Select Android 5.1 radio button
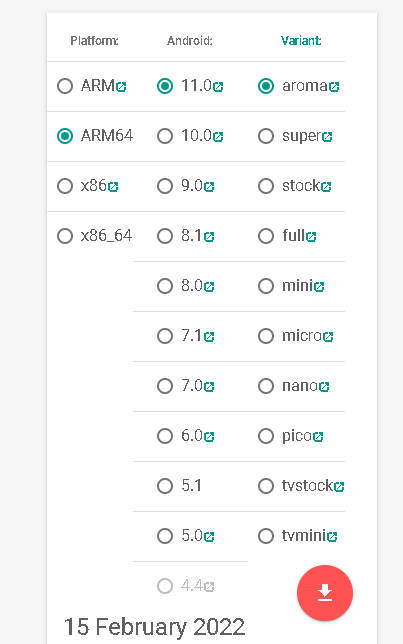Image resolution: width=403 pixels, height=644 pixels. tap(165, 486)
